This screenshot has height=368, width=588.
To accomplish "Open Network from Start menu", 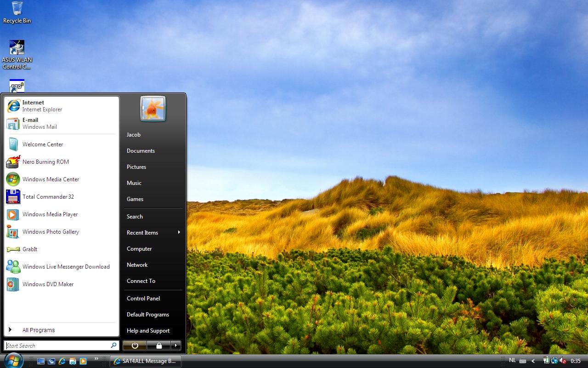I will point(153,265).
